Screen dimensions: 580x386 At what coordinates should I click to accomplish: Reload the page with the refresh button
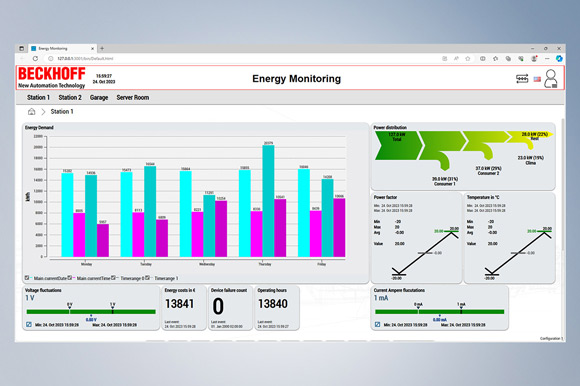35,58
